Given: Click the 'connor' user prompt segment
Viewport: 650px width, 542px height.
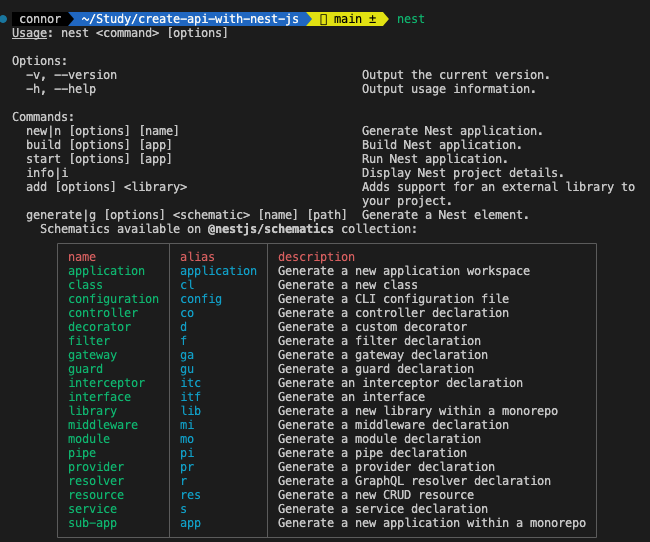Looking at the screenshot, I should [x=40, y=19].
